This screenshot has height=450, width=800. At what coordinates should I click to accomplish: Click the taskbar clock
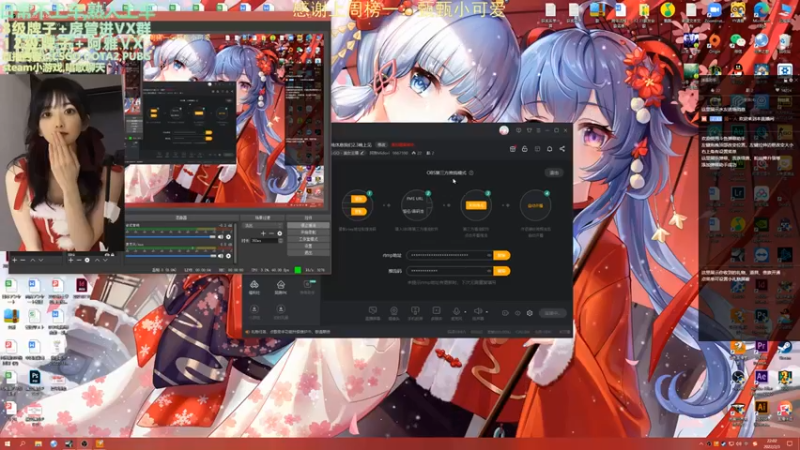pyautogui.click(x=771, y=444)
